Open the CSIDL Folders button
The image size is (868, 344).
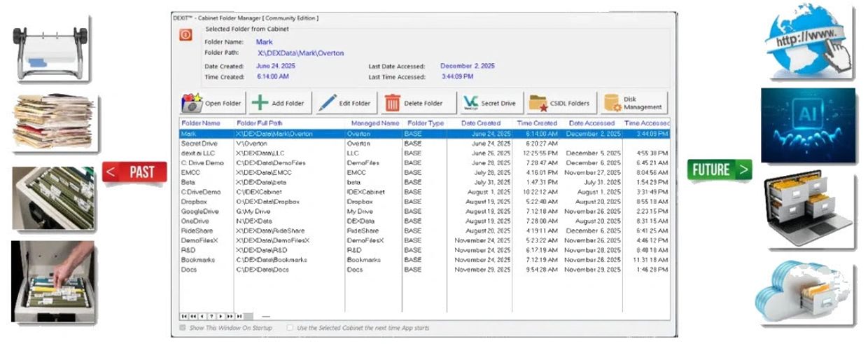tap(560, 103)
